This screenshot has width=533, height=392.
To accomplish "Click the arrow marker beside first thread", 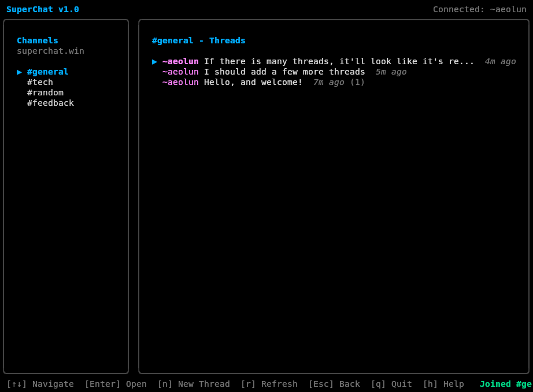I will click(x=154, y=61).
